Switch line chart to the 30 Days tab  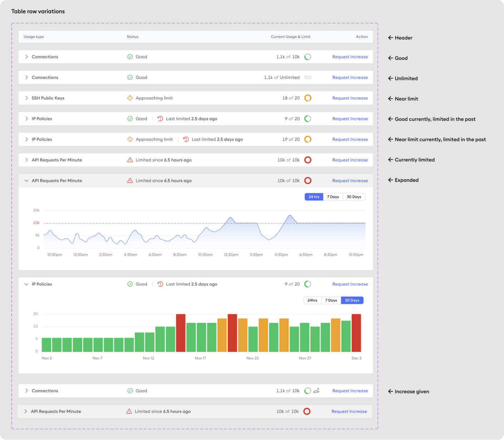pos(354,197)
